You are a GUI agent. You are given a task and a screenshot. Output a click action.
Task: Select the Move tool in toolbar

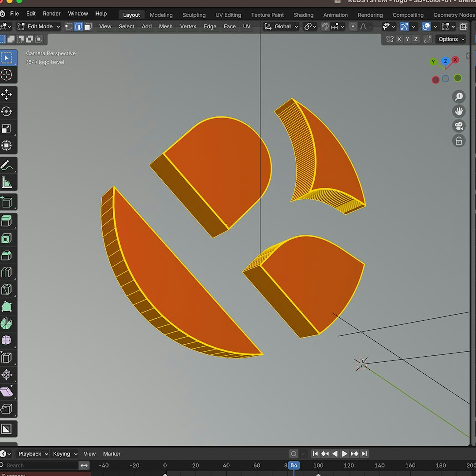point(6,94)
